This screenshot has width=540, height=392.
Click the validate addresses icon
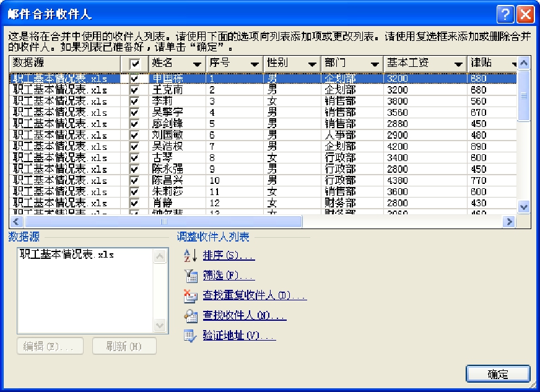[191, 336]
